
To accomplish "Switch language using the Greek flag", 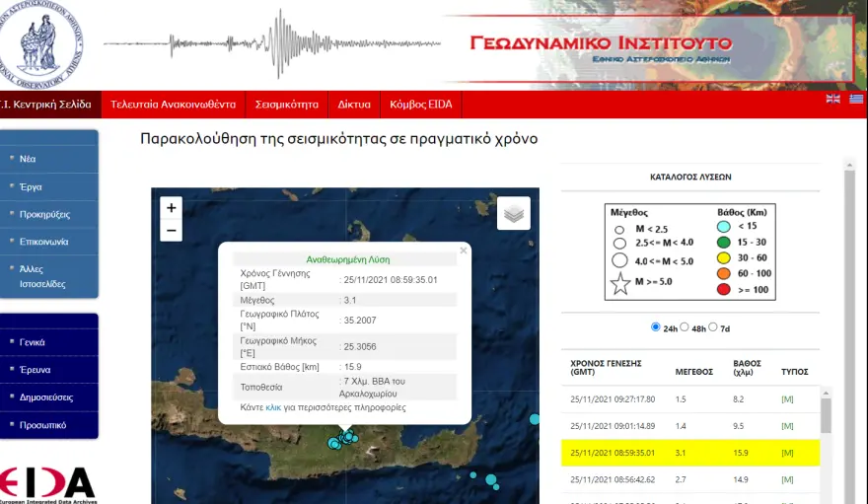I will (855, 99).
